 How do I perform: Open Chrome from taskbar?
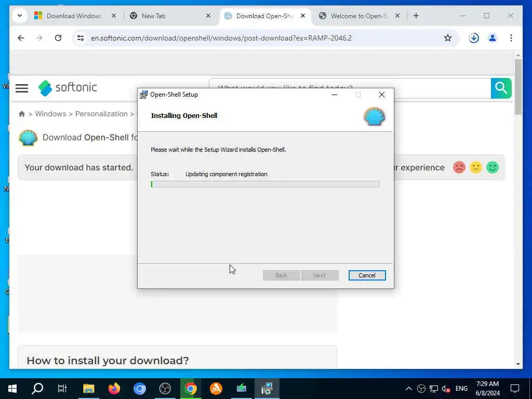191,389
